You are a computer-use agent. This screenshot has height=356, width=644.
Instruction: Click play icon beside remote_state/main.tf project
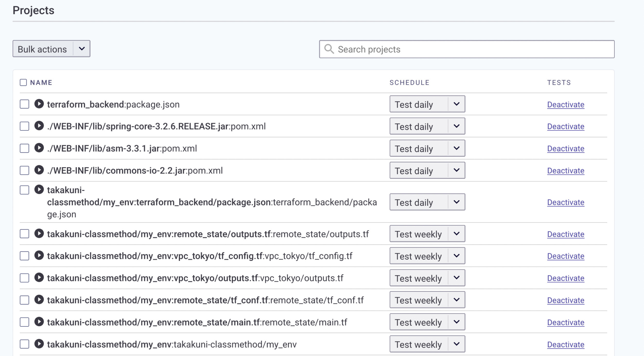(39, 322)
